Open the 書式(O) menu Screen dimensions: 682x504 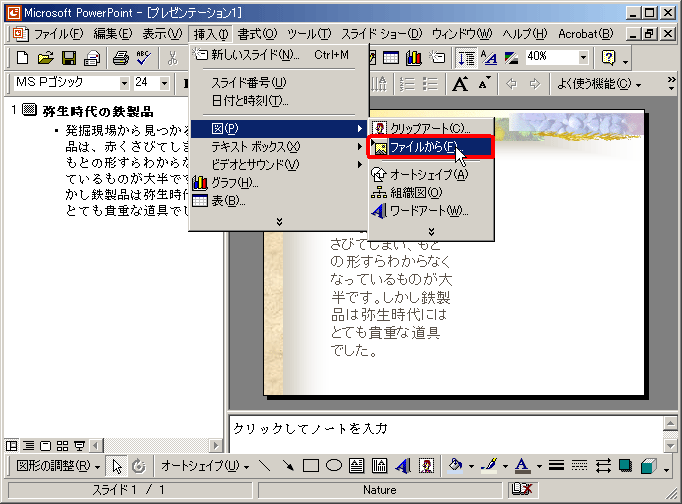coord(257,34)
